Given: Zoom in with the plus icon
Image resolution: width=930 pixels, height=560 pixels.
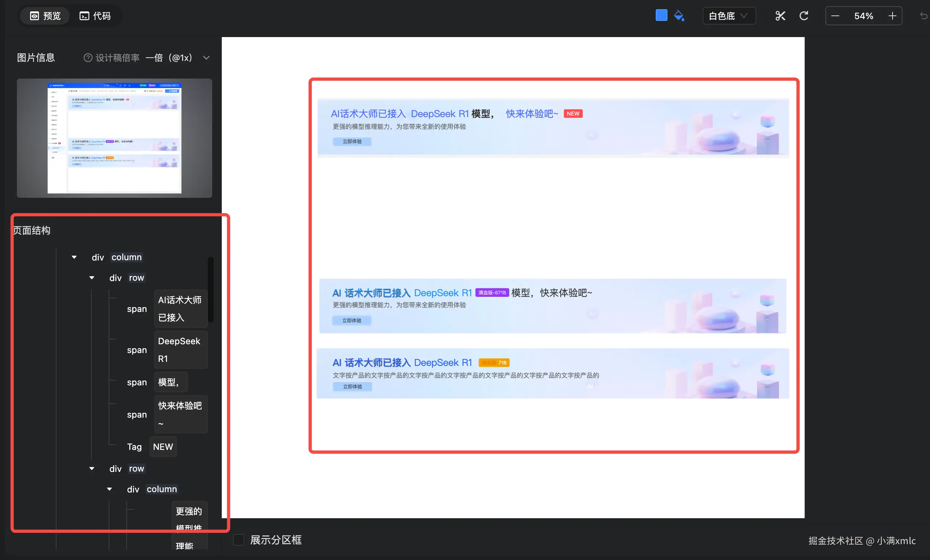Looking at the screenshot, I should pos(892,16).
